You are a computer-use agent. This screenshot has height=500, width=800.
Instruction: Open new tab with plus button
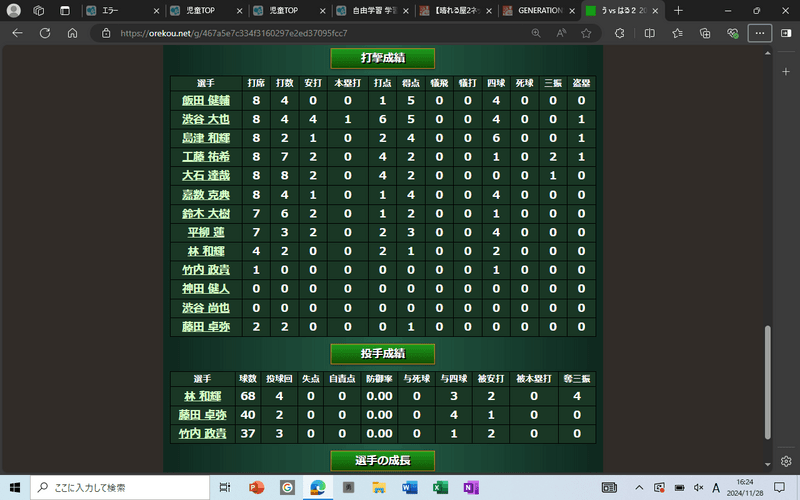[x=678, y=10]
